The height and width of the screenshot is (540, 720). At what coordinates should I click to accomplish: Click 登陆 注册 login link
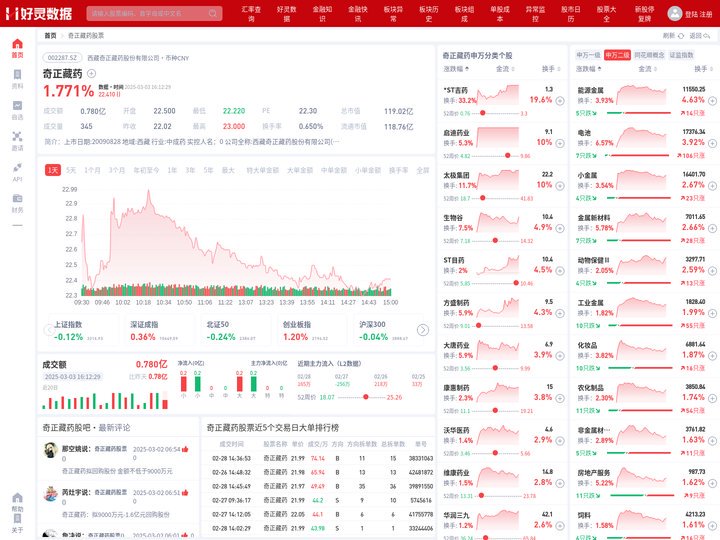point(698,14)
